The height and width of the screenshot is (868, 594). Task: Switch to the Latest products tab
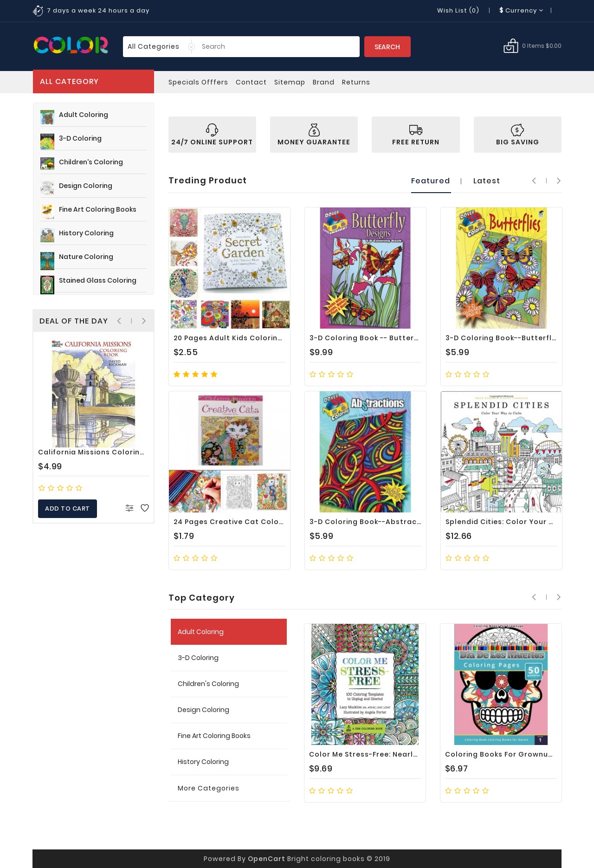[x=486, y=181]
